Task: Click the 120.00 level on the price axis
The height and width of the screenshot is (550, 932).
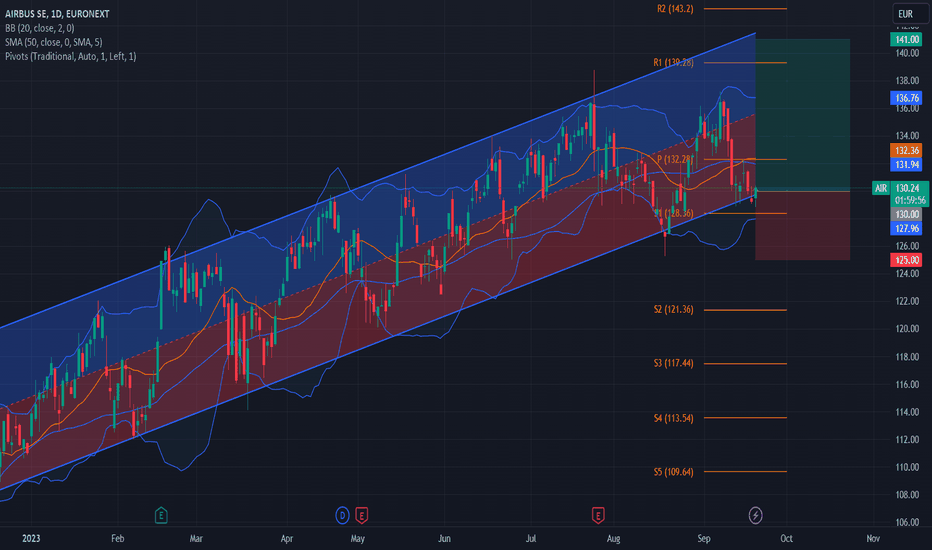Action: [x=908, y=328]
